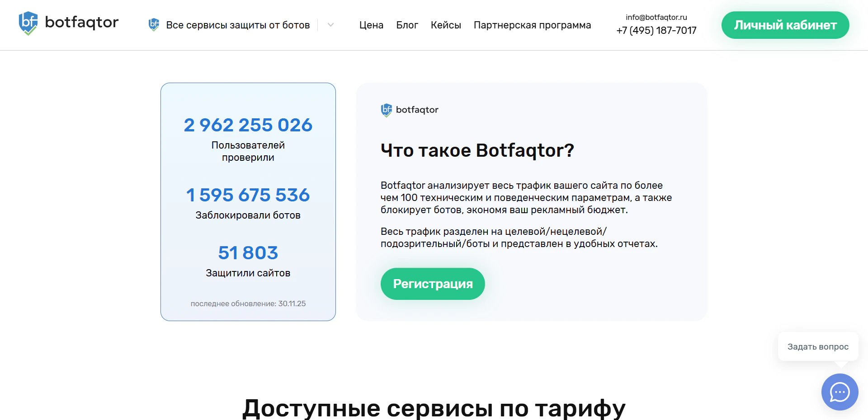Open the Кейсы section
Viewport: 868px width, 420px height.
click(x=446, y=25)
